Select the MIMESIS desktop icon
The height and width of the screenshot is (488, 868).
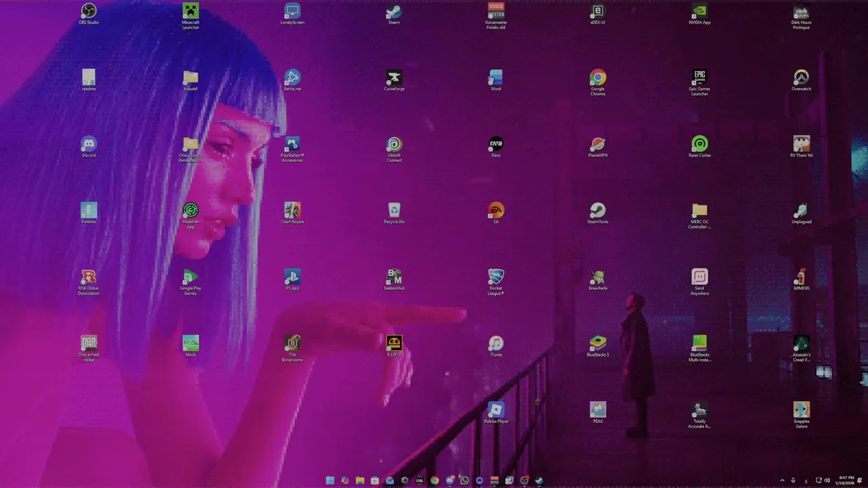point(801,280)
